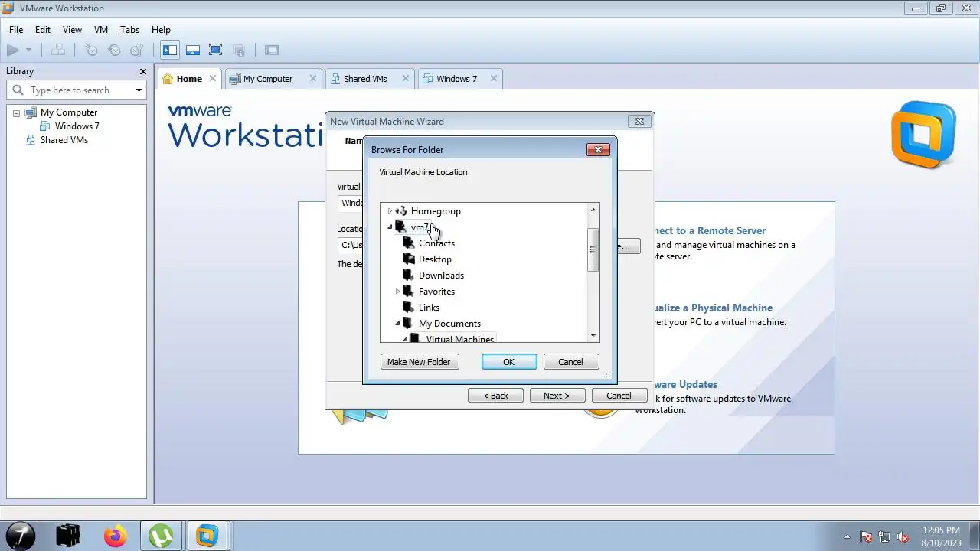This screenshot has width=980, height=551.
Task: Click the Unity mode toolbar icon
Action: [239, 51]
